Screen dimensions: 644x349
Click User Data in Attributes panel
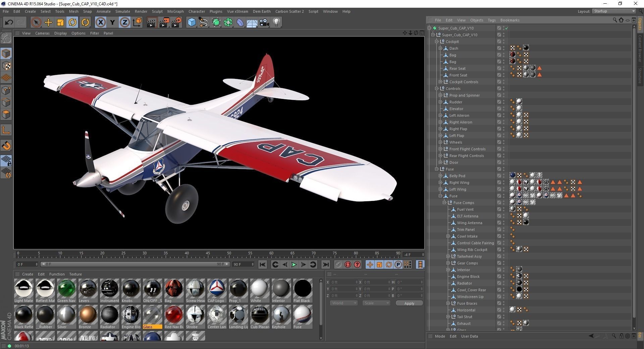(469, 336)
